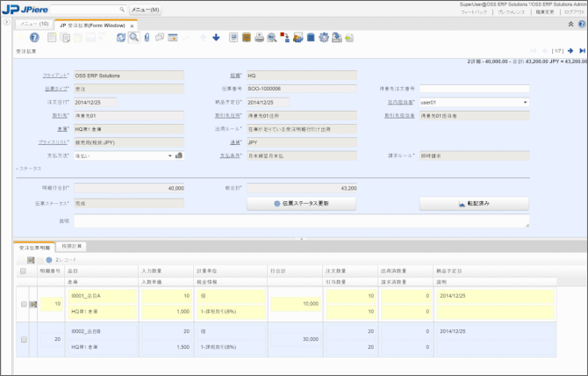
Task: Open the 支払方法 dropdown arrow
Action: point(170,155)
